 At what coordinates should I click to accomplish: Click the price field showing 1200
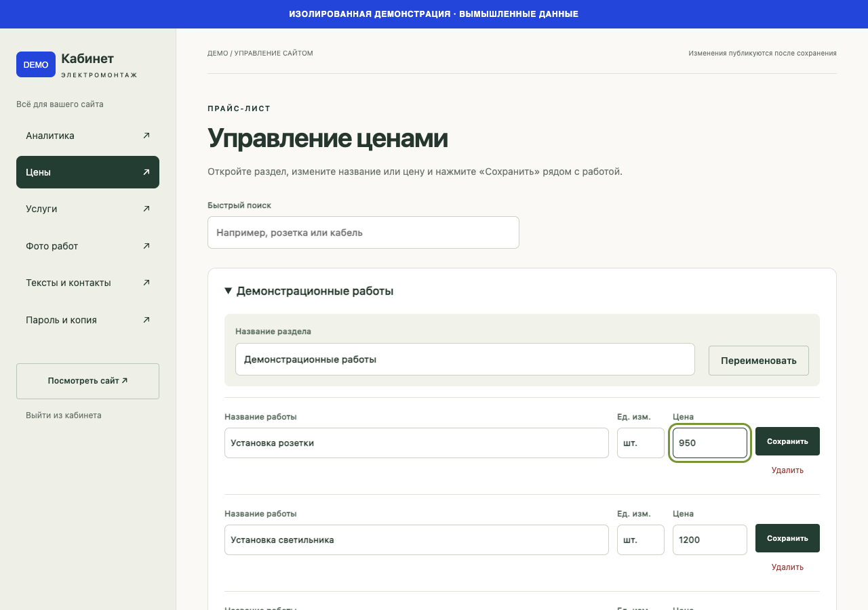(x=710, y=540)
